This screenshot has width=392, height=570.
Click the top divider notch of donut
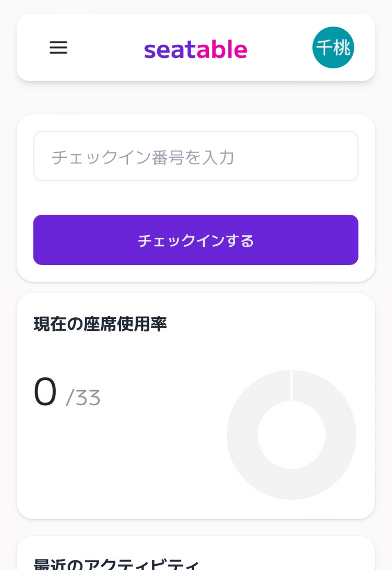pos(291,385)
